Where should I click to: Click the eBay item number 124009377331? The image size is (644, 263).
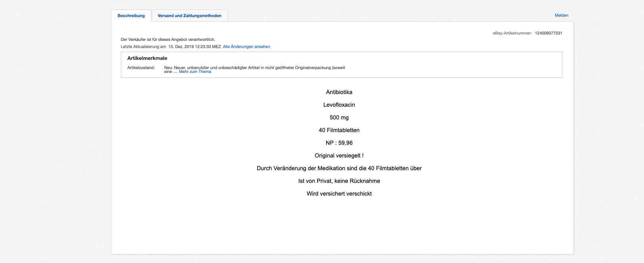[548, 33]
